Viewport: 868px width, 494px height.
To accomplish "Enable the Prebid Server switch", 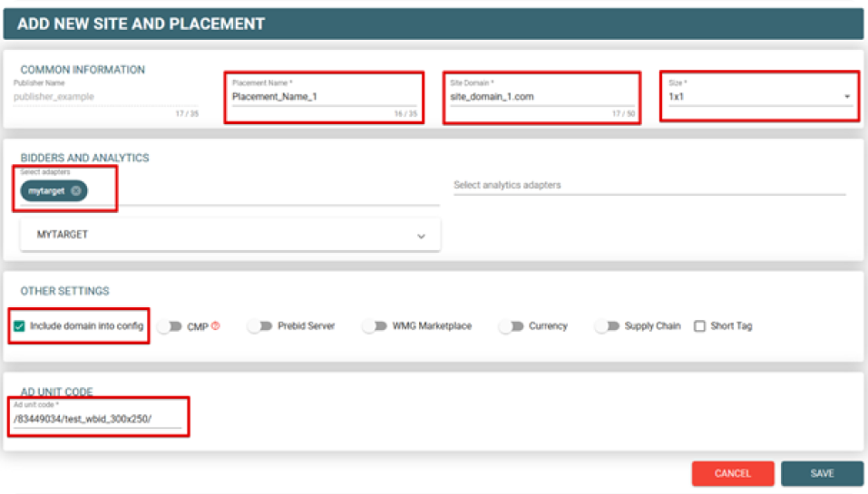I will [260, 325].
